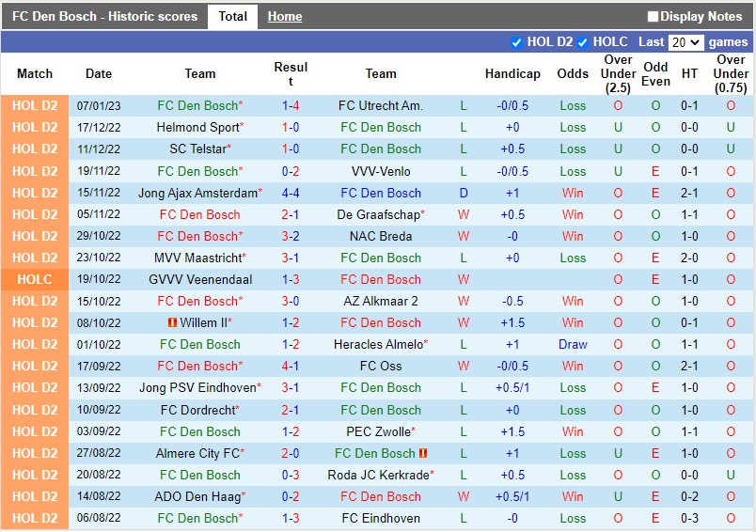Select GVVV Veenendaal team name
The height and width of the screenshot is (532, 756).
click(x=200, y=279)
